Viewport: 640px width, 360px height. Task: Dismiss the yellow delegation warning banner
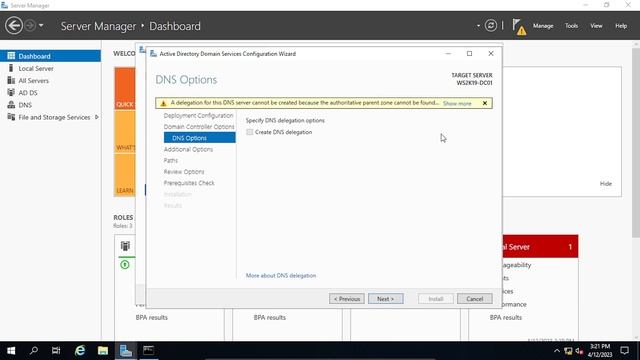tap(484, 103)
